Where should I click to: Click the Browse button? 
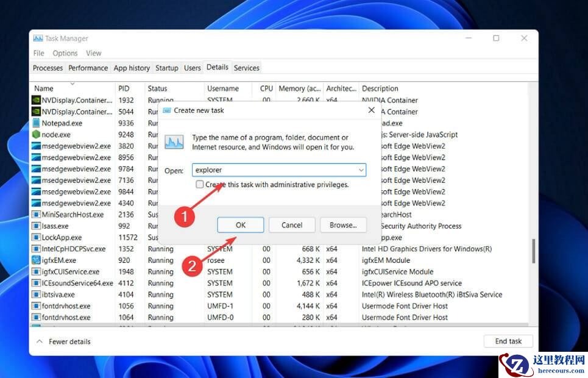343,224
